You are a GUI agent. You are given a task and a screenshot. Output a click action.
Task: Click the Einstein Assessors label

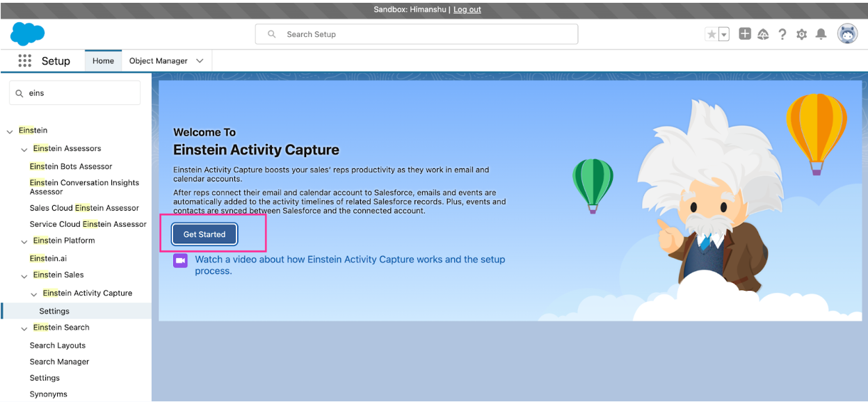click(x=67, y=148)
